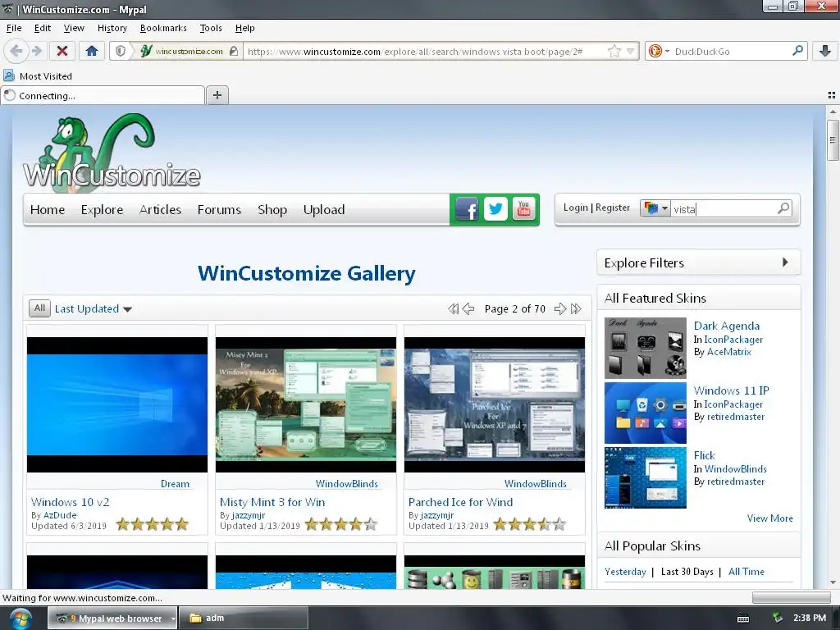Go forward with the browser Forward arrow
The width and height of the screenshot is (840, 630).
click(x=37, y=51)
